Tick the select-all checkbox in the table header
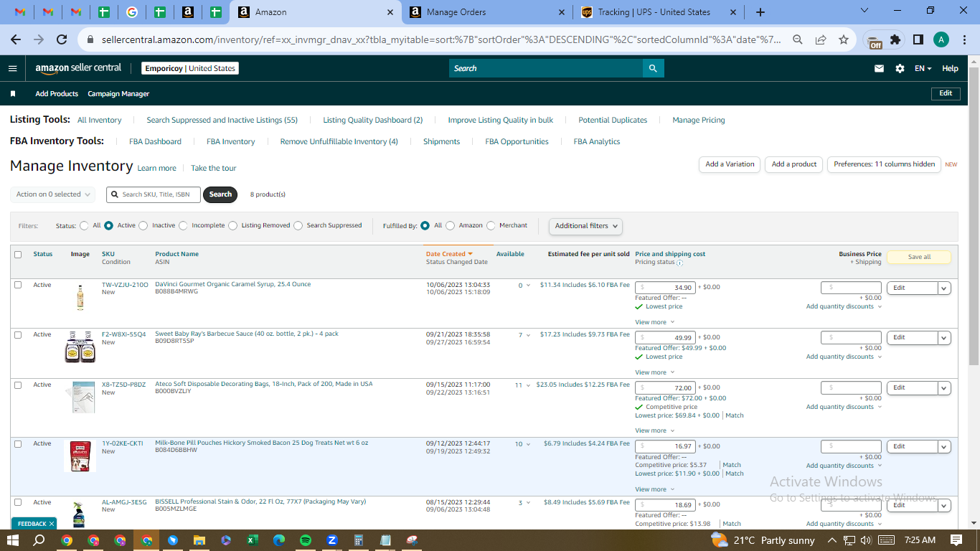Screen dimensions: 980x551 click(18, 254)
